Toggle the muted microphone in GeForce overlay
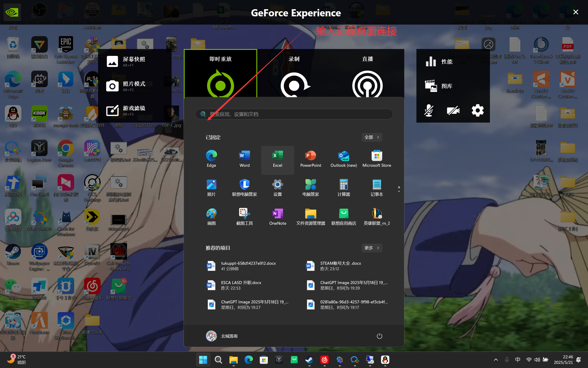The width and height of the screenshot is (588, 368). 429,111
